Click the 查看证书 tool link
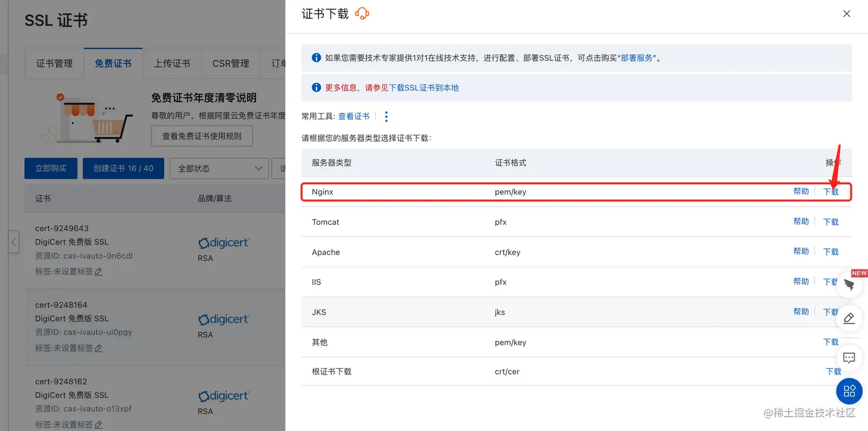868x431 pixels. coord(354,117)
